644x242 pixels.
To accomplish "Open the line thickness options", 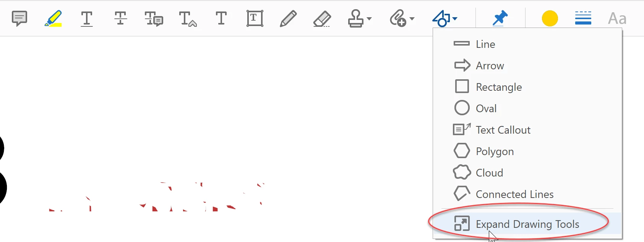I will point(583,18).
